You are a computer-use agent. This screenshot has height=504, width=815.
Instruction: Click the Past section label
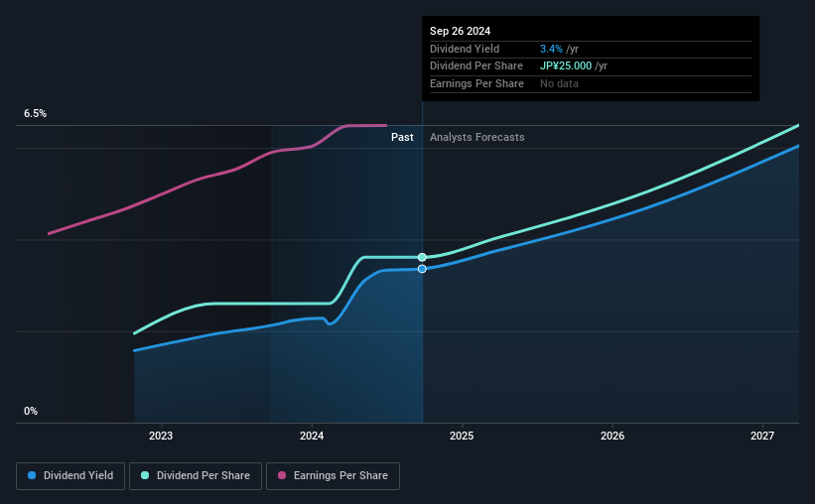coord(402,137)
